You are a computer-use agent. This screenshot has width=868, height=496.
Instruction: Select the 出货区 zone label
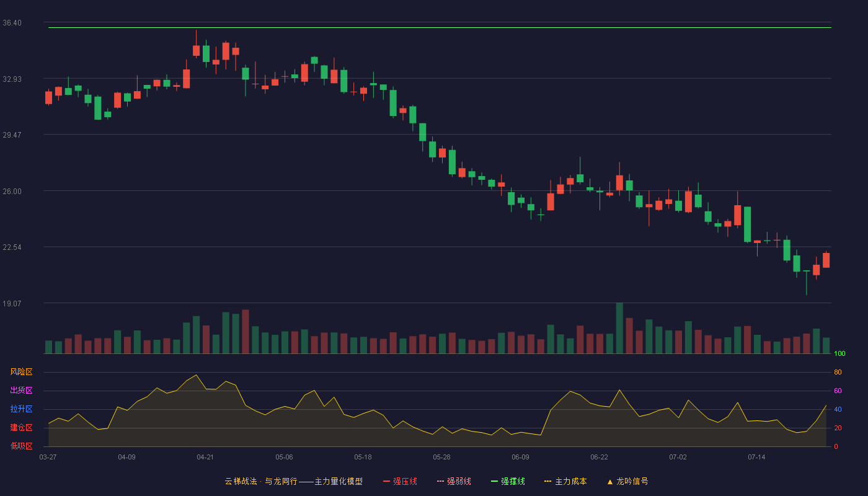pyautogui.click(x=21, y=391)
